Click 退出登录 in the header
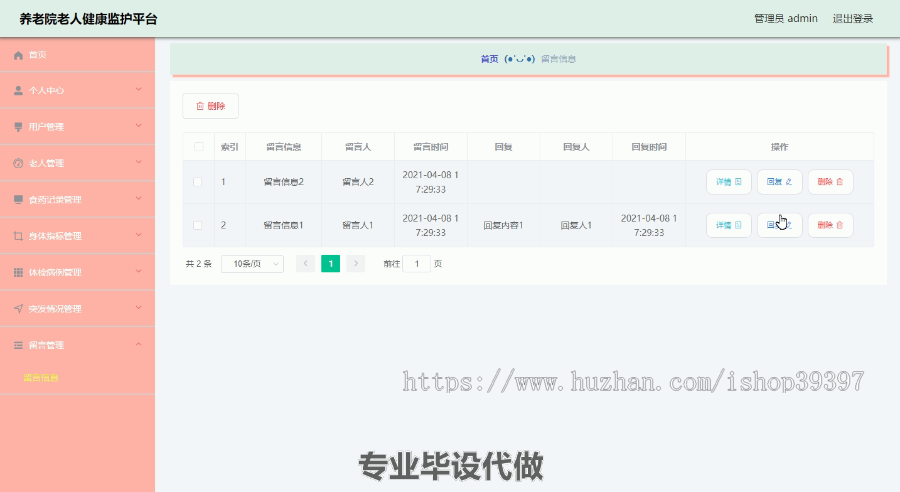Viewport: 900px width, 492px height. click(x=853, y=18)
